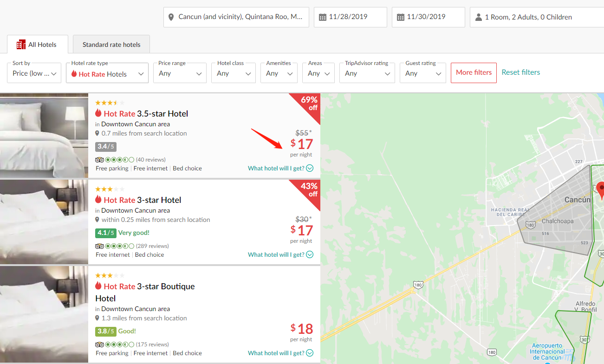Click flame icon of Hot Rate 3.5-star Hotel
This screenshot has width=604, height=364.
click(98, 113)
